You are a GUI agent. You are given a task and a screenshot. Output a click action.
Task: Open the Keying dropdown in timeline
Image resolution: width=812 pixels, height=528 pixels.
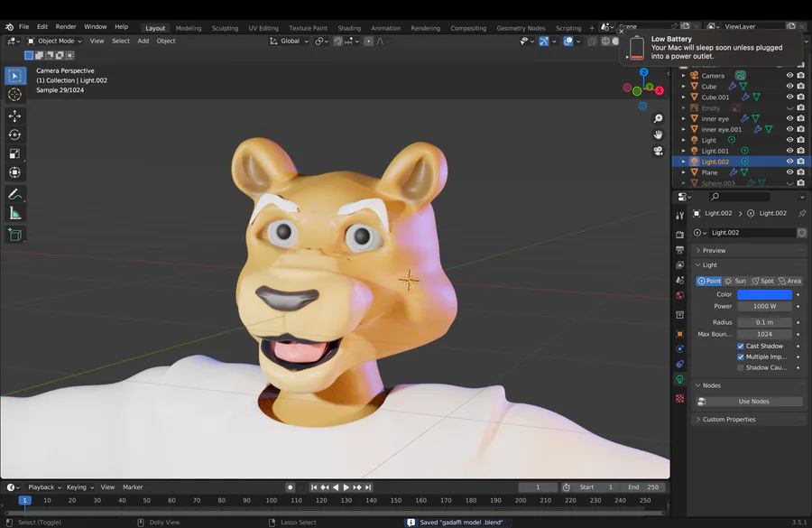click(x=79, y=487)
